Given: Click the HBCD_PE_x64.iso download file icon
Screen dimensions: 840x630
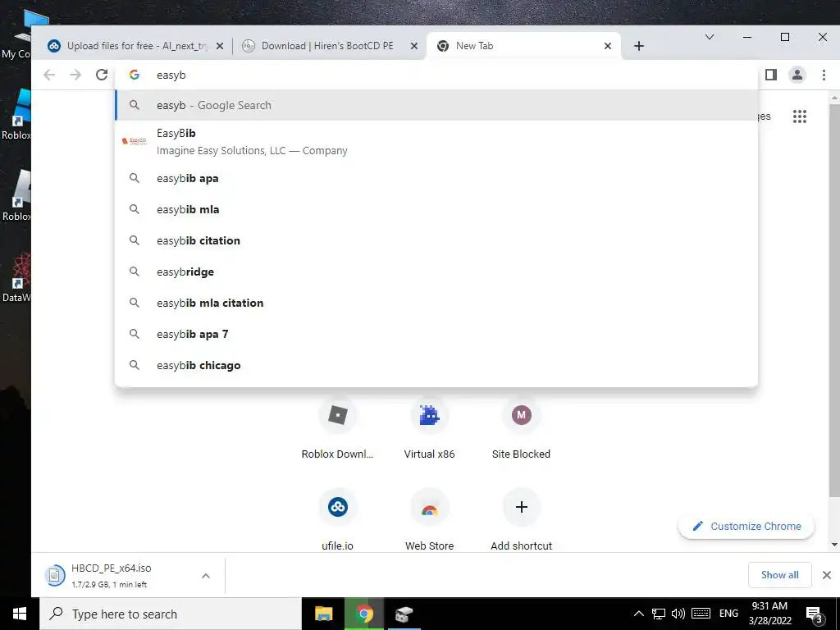Looking at the screenshot, I should [54, 575].
